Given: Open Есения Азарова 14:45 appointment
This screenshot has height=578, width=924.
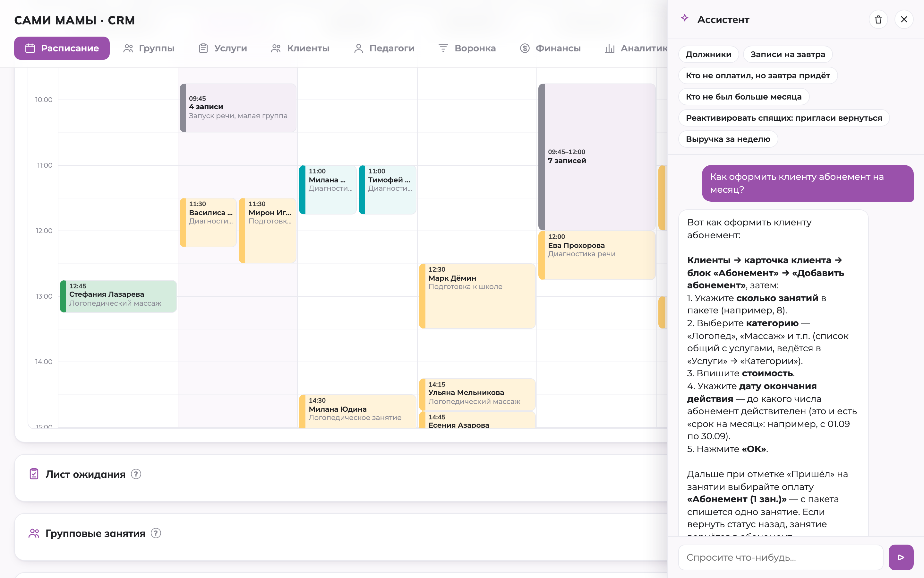Looking at the screenshot, I should (x=477, y=420).
